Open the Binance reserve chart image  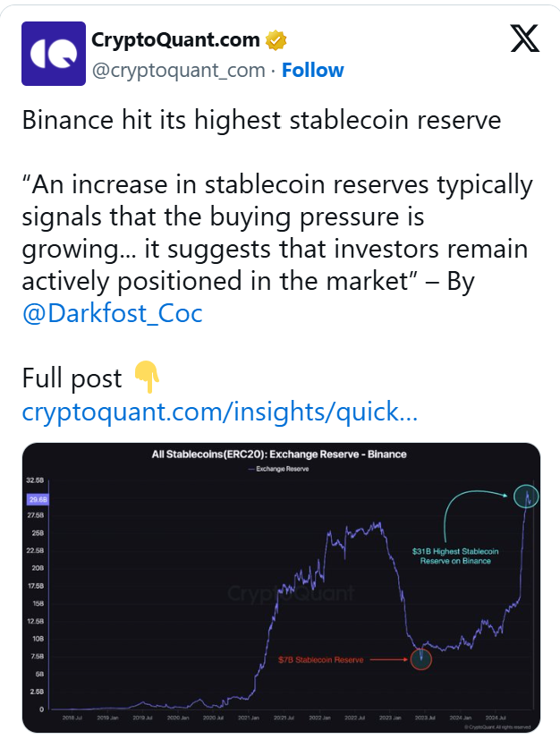tap(281, 587)
